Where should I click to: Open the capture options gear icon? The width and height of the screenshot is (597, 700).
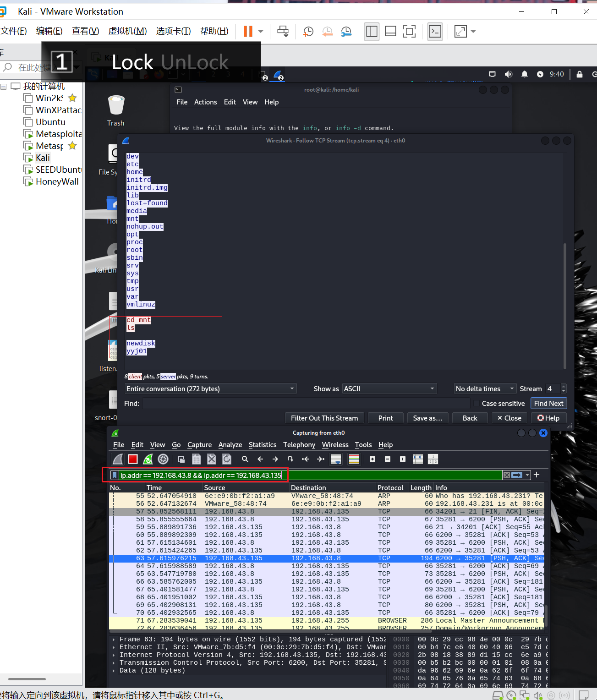pos(163,459)
